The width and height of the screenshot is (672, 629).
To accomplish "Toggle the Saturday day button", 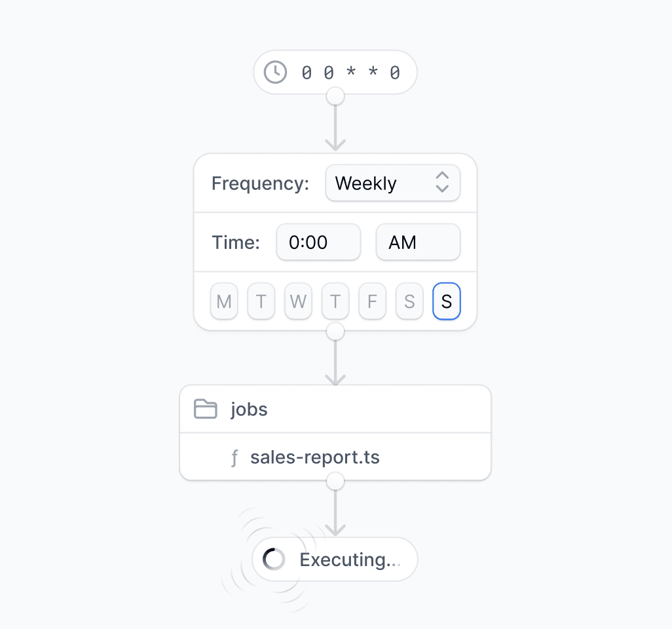I will pyautogui.click(x=409, y=301).
